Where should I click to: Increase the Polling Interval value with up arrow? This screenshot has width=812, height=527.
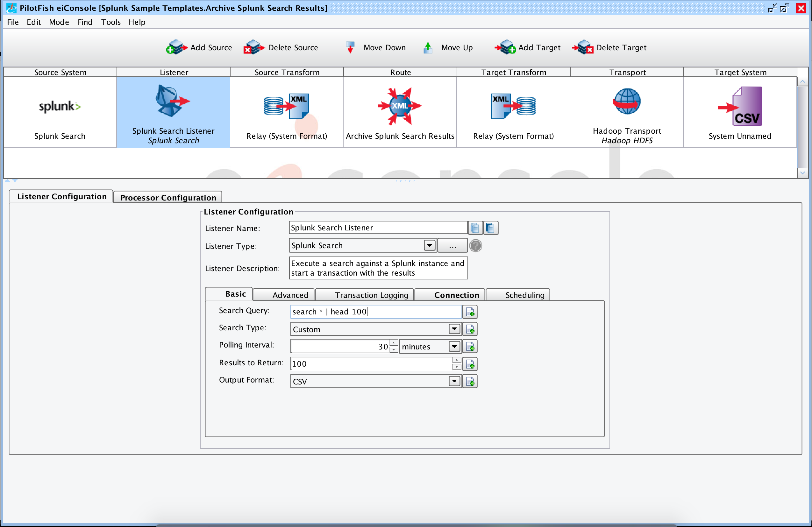tap(394, 343)
